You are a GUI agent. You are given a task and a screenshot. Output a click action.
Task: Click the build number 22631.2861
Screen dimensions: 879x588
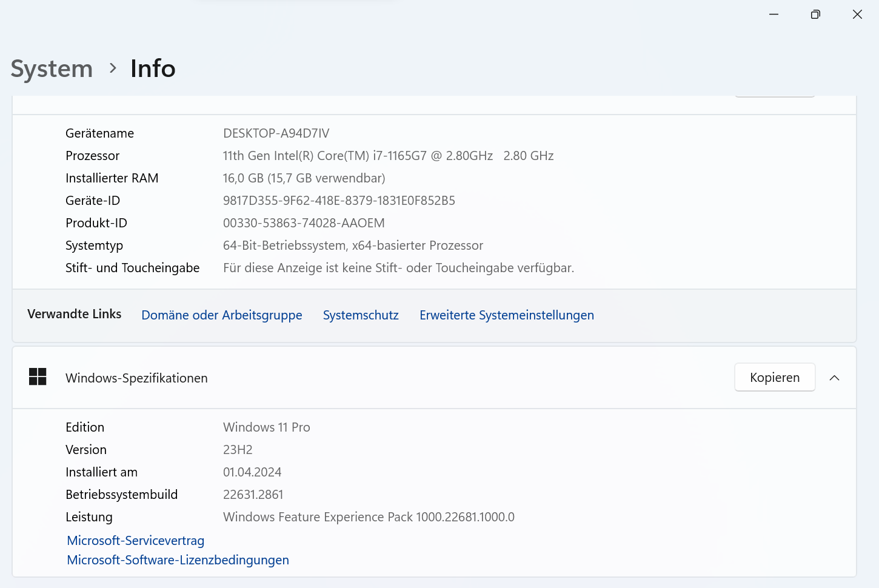(253, 495)
